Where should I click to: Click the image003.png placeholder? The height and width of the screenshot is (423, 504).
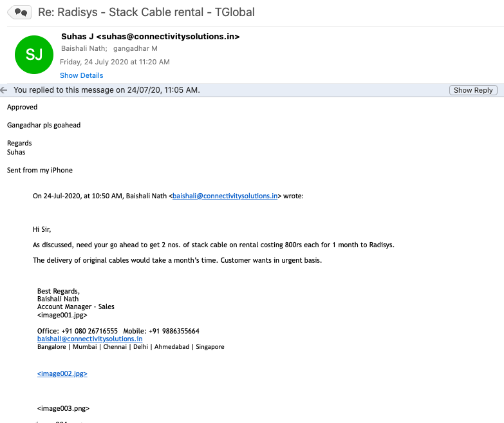[x=63, y=408]
